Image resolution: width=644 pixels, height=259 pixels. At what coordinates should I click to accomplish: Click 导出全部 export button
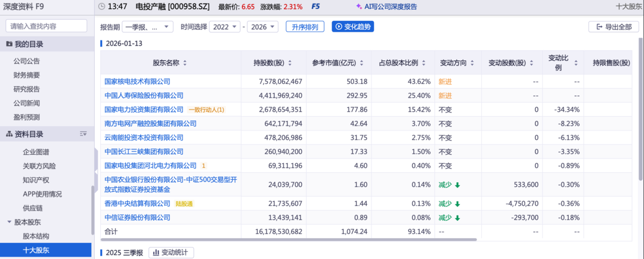[613, 27]
